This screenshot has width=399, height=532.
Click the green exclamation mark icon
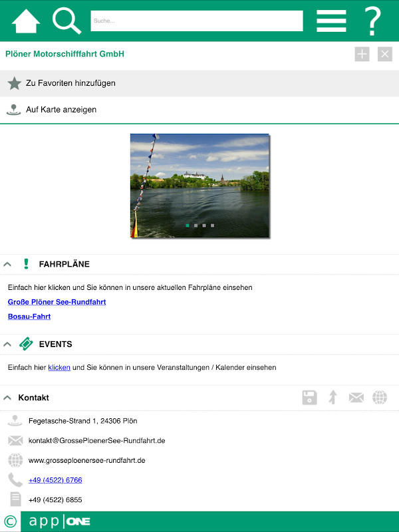26,263
